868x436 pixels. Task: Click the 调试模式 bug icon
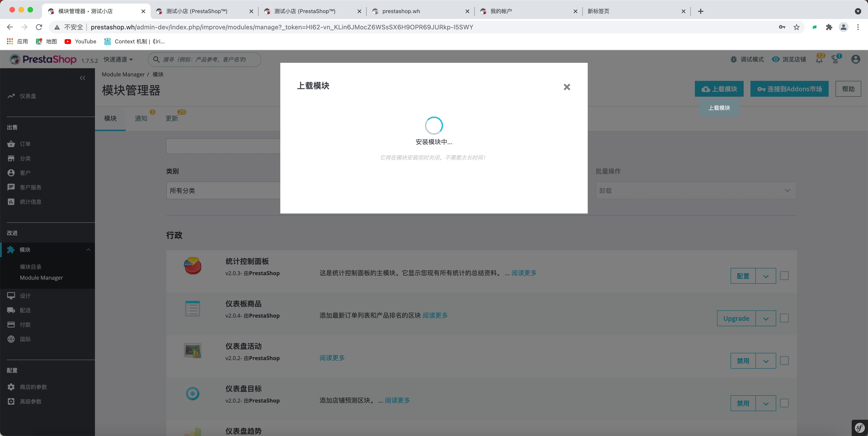(x=734, y=59)
